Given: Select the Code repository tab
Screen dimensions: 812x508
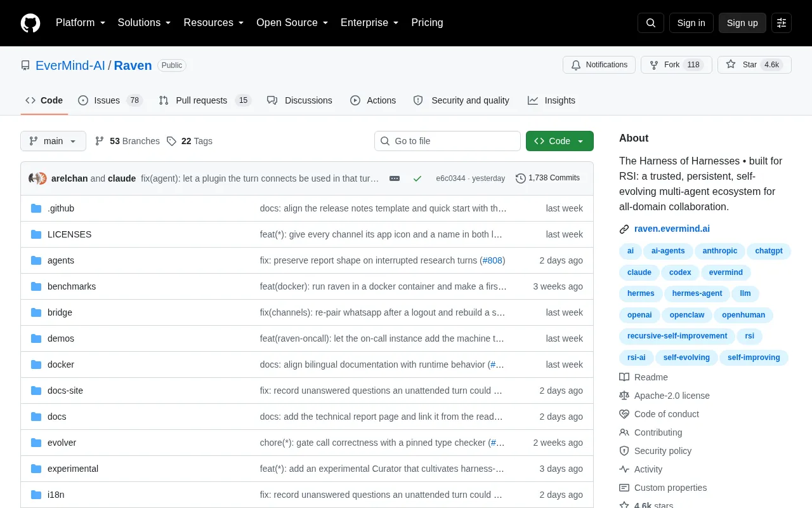Looking at the screenshot, I should [x=44, y=100].
